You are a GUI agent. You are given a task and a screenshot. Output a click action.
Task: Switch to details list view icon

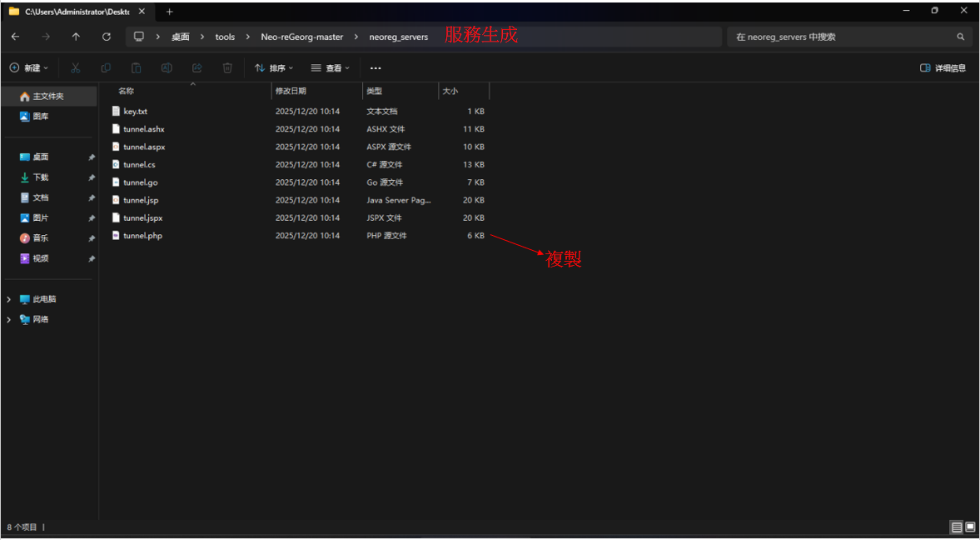point(957,527)
